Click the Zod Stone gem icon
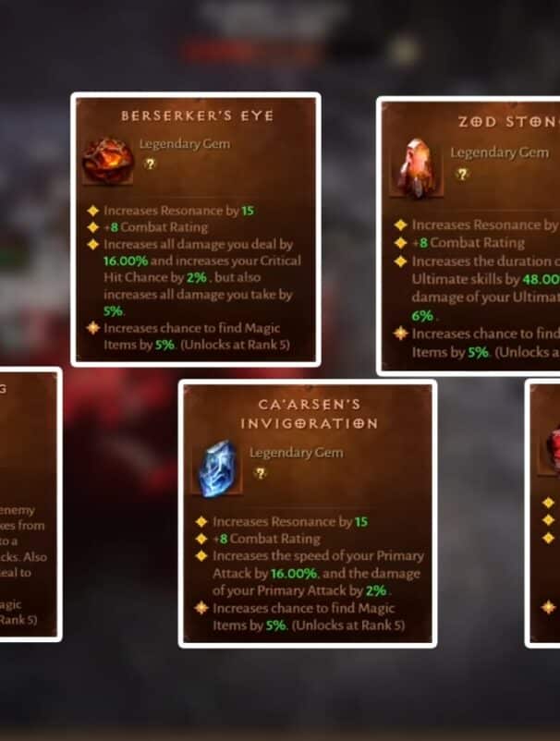The height and width of the screenshot is (741, 560). (417, 168)
